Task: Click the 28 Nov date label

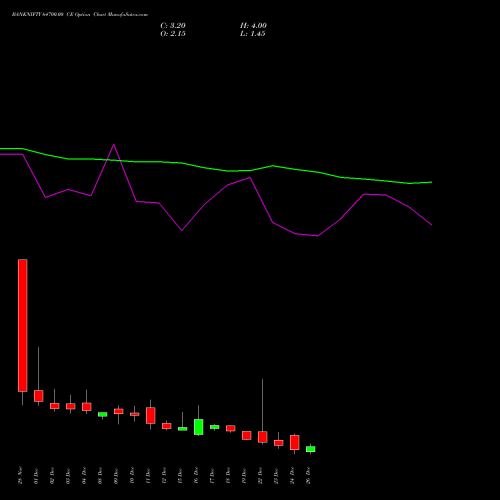Action: [20, 475]
